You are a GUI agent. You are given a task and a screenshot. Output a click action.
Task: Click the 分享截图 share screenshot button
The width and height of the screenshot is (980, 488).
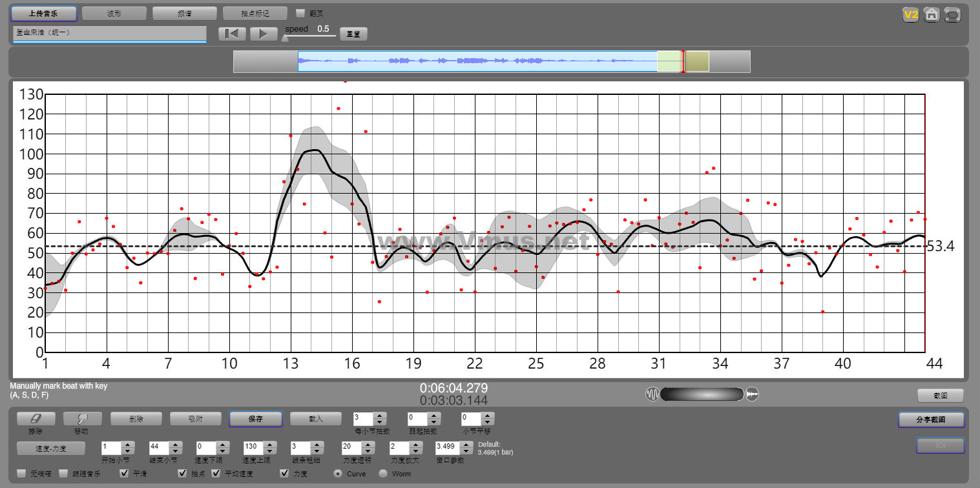point(931,420)
